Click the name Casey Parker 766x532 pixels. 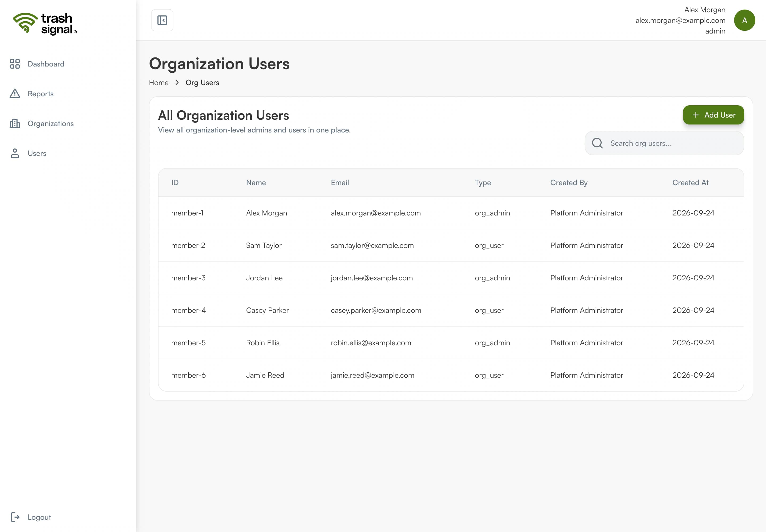pos(267,310)
